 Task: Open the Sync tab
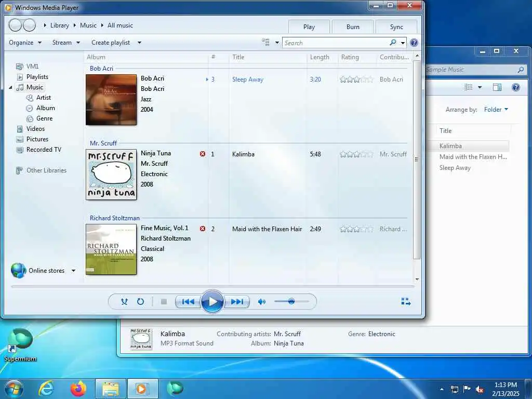396,27
